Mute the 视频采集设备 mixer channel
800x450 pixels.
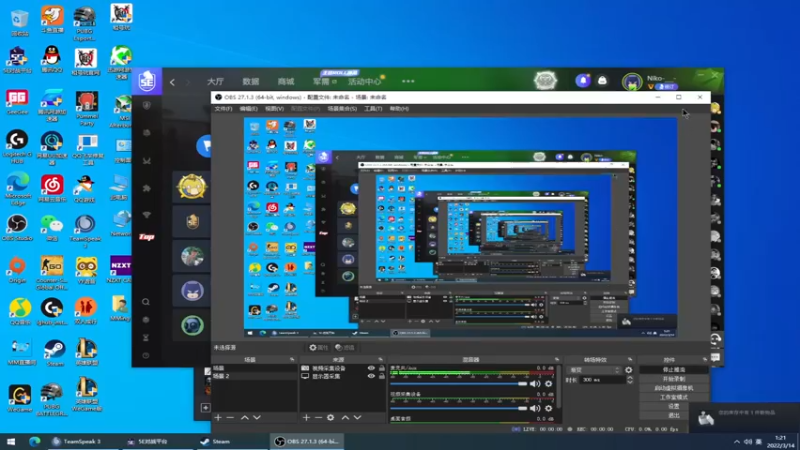click(535, 408)
